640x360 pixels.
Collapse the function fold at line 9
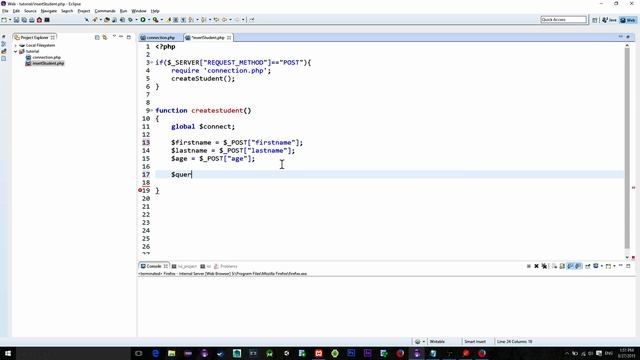tap(152, 110)
